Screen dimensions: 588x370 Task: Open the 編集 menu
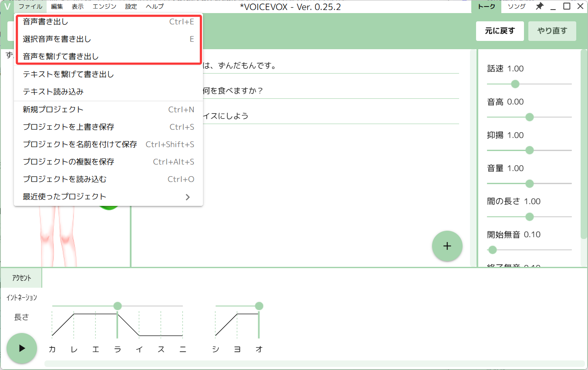pos(57,7)
